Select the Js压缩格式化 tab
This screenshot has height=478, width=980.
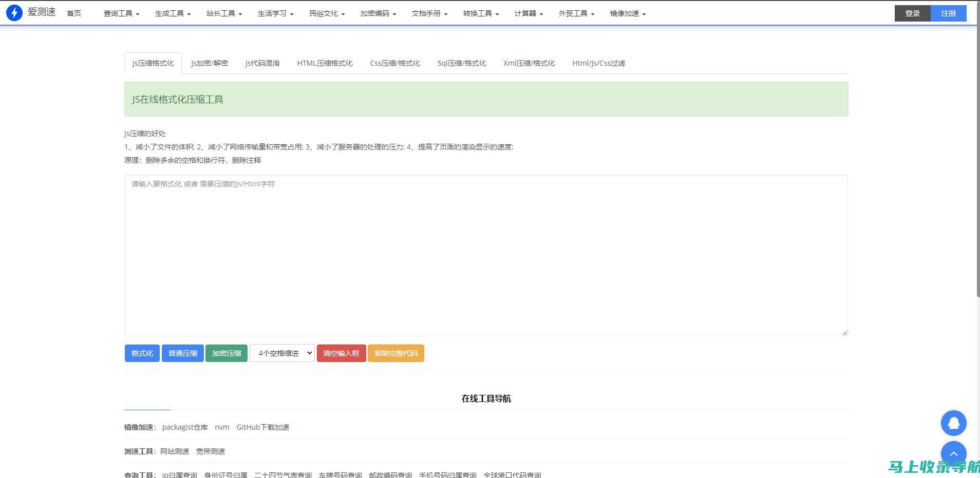click(153, 63)
